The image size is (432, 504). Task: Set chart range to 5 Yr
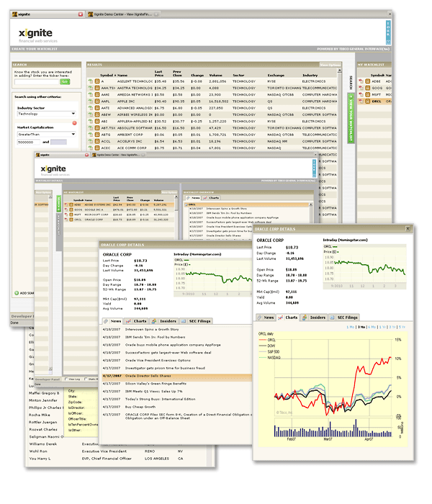[402, 327]
